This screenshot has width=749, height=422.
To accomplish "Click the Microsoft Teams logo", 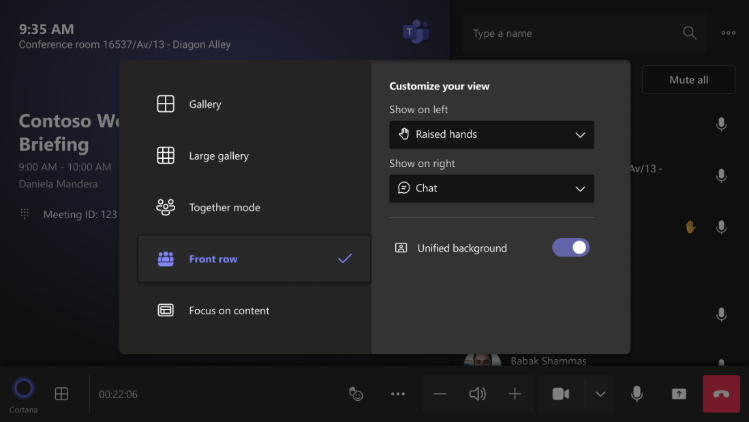I will pos(416,32).
